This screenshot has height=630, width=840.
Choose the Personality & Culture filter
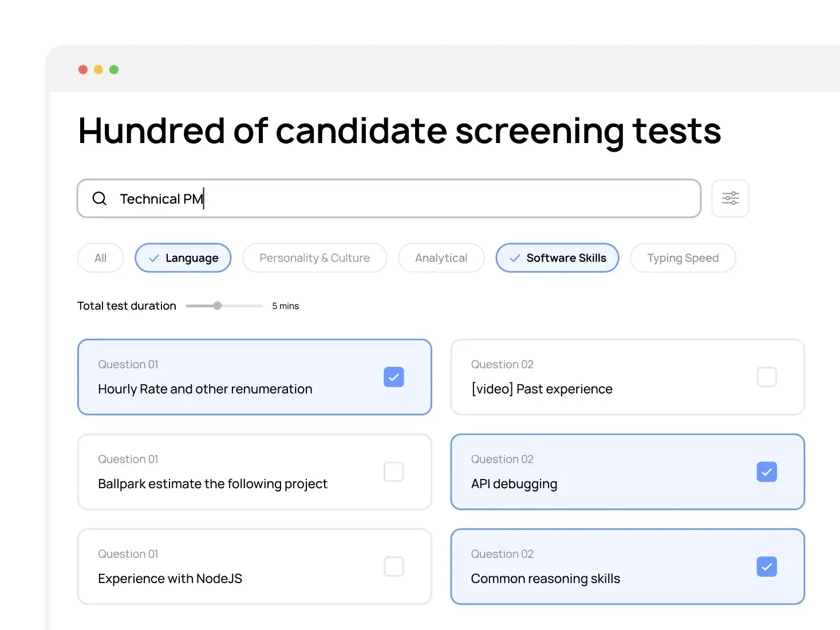click(314, 258)
